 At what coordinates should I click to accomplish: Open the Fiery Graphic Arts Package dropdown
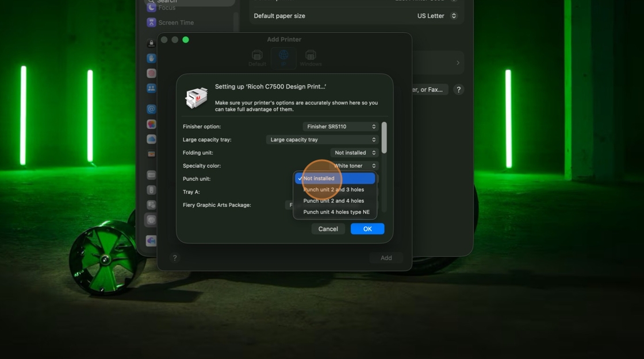(290, 204)
